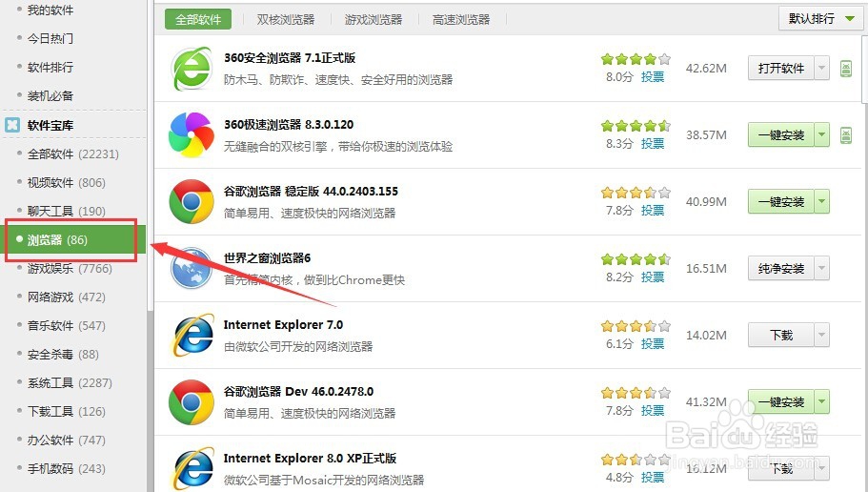Click star rating of 世界之窗浏览器6
The image size is (868, 492).
636,258
